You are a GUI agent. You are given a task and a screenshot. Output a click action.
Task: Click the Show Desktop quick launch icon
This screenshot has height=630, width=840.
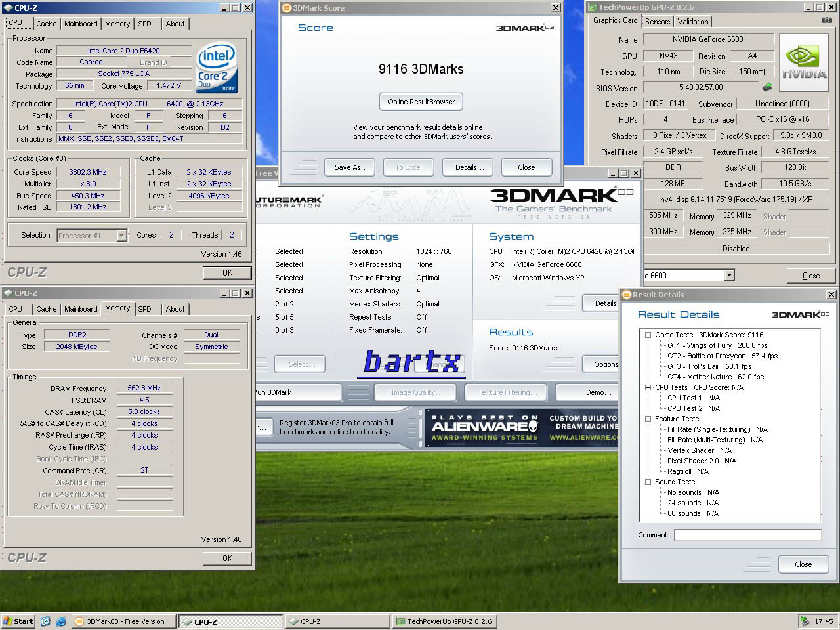[45, 621]
